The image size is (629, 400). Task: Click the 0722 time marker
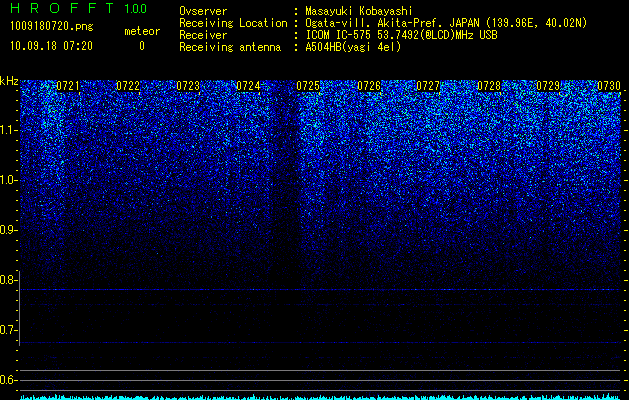(128, 86)
